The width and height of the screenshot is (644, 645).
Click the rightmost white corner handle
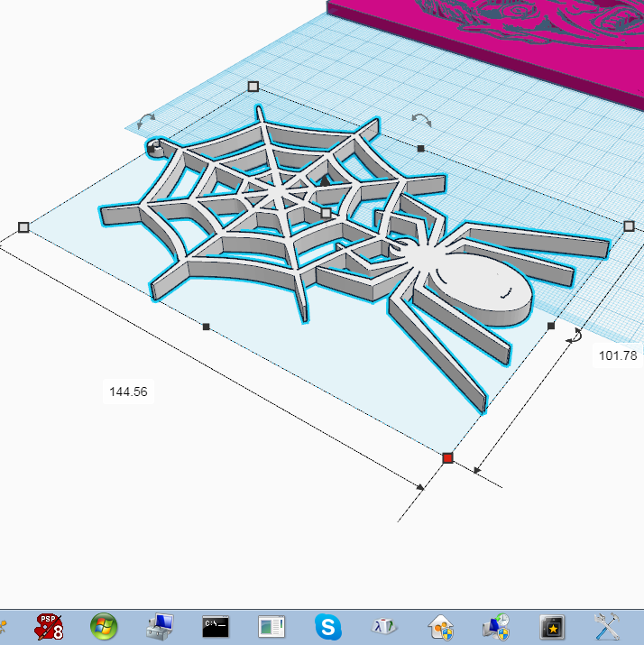click(x=629, y=226)
